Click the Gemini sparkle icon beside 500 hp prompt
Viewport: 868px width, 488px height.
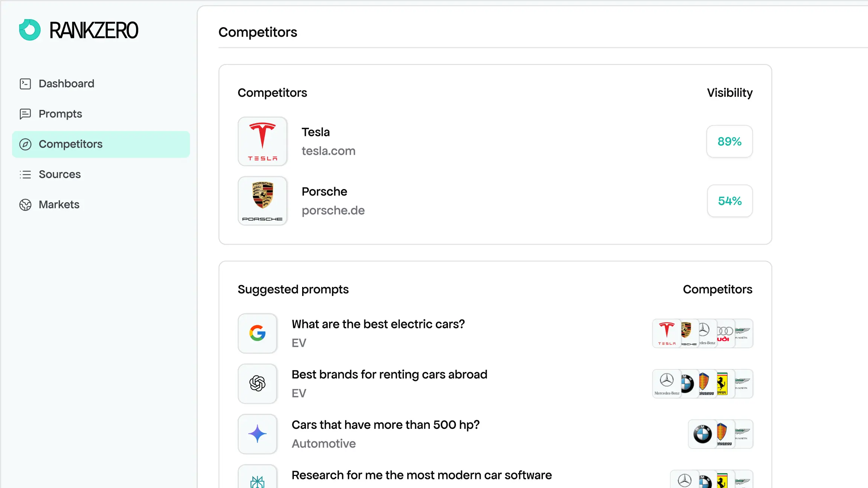coord(258,434)
